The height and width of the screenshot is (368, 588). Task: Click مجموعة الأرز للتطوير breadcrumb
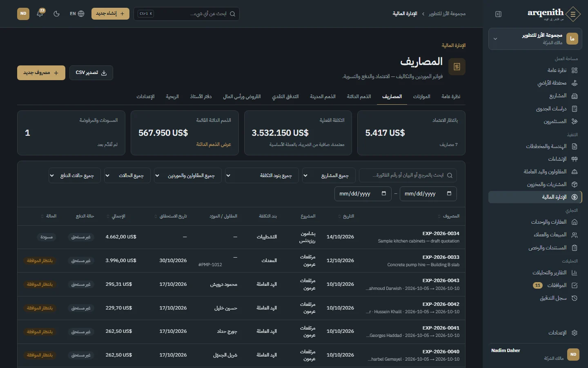(x=447, y=14)
